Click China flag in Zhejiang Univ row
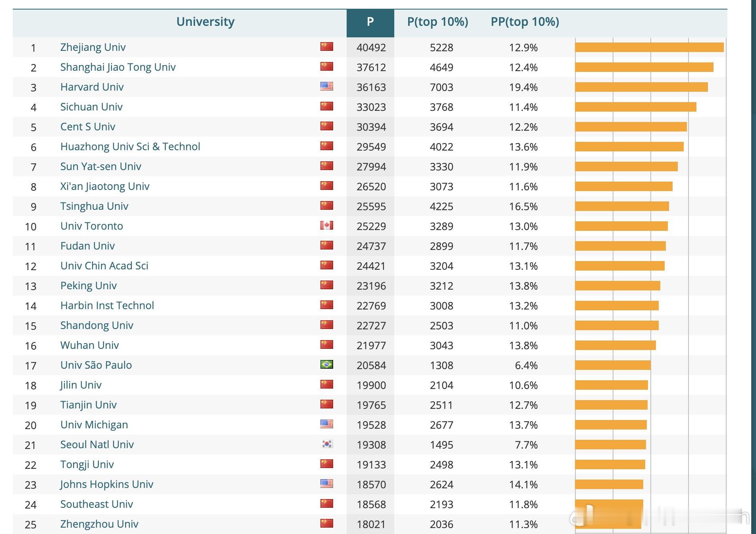Screen dimensions: 756x534 click(327, 47)
